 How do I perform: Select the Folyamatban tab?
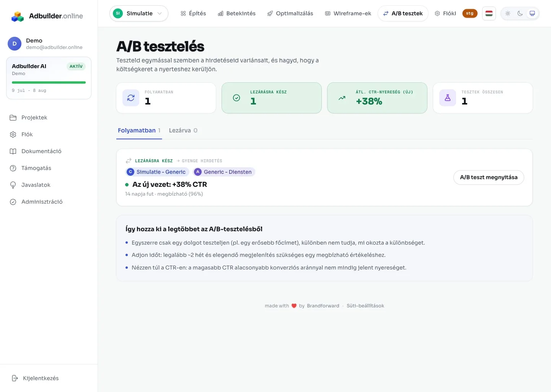tap(139, 131)
